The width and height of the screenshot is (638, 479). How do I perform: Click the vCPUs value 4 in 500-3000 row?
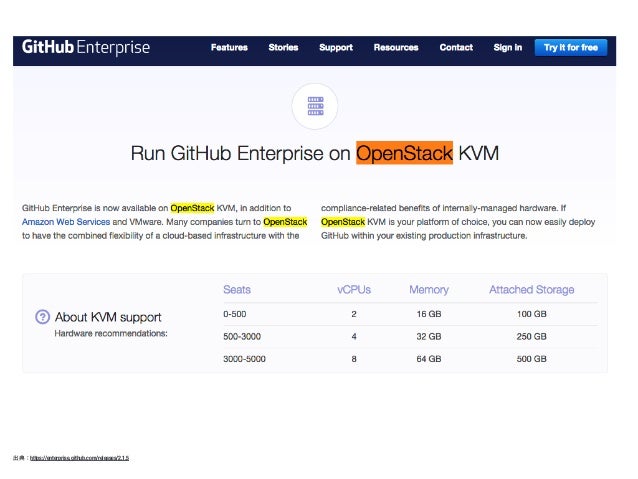(x=354, y=337)
